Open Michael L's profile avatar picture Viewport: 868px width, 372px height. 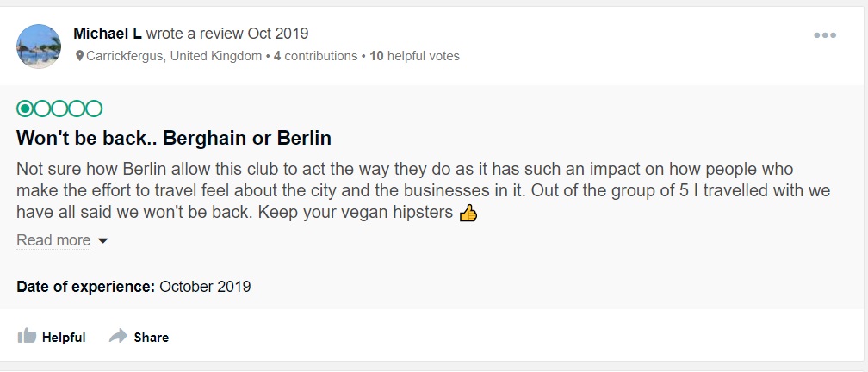[x=39, y=46]
